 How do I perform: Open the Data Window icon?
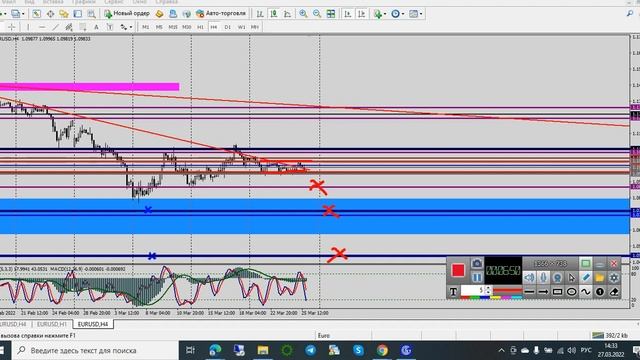[x=50, y=14]
